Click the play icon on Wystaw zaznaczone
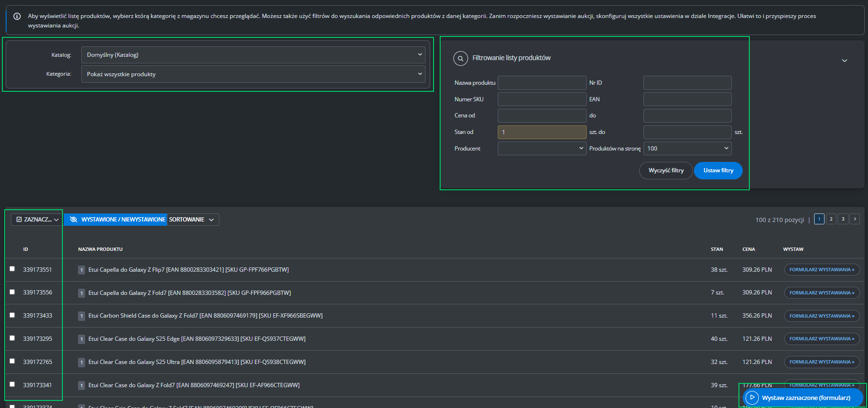 pos(752,398)
